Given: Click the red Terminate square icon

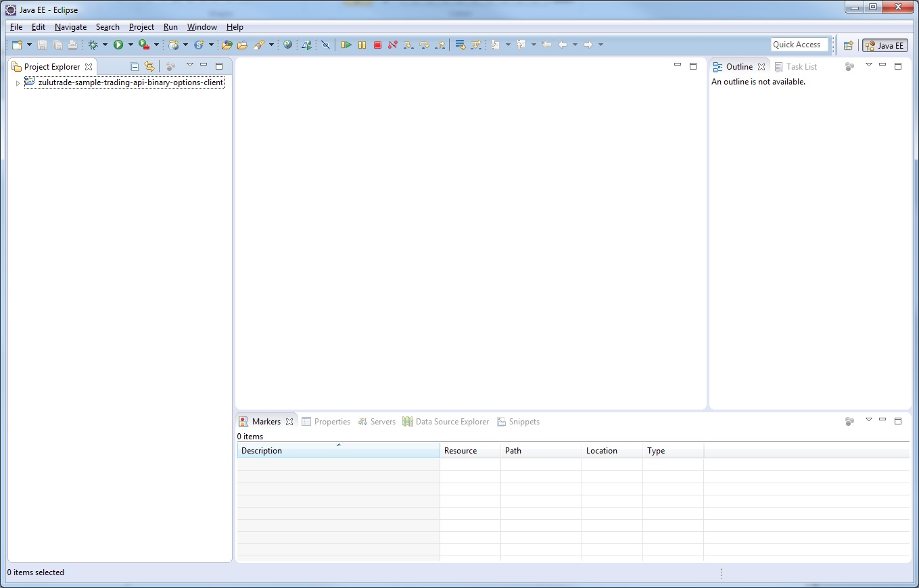Looking at the screenshot, I should pos(377,45).
